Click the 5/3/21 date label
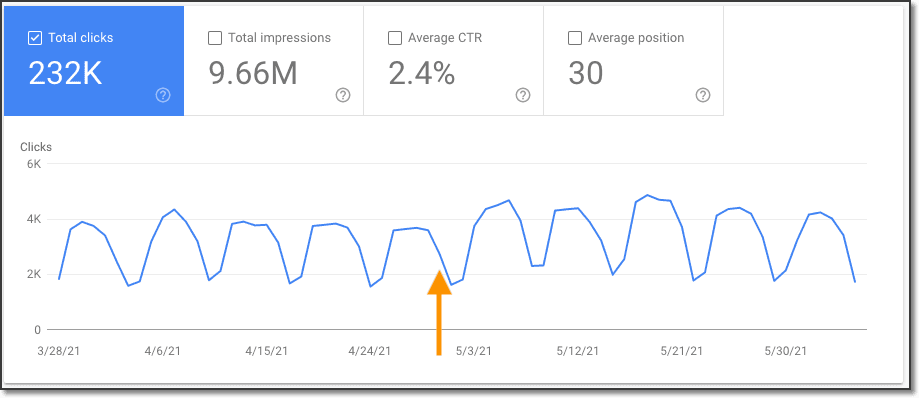 pyautogui.click(x=474, y=351)
